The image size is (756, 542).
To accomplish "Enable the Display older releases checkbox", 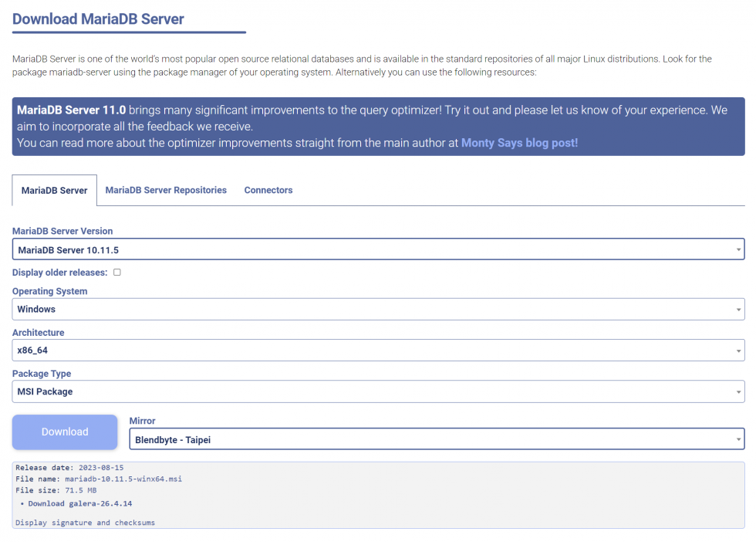I will tap(117, 272).
